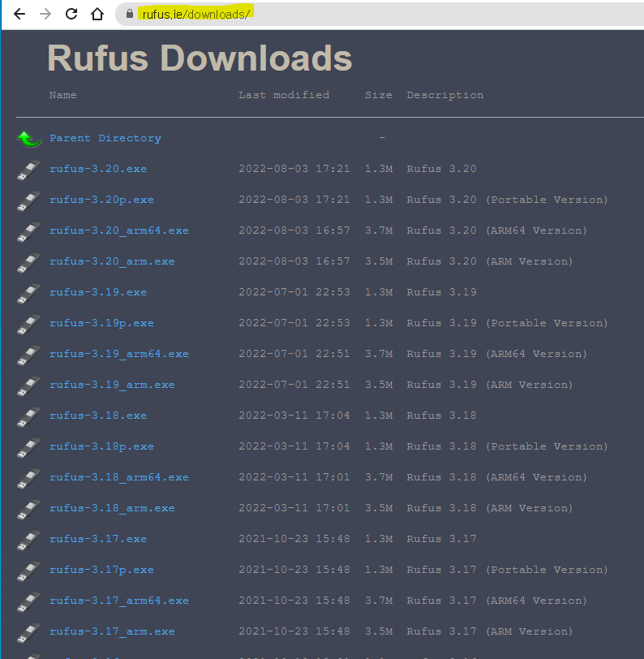Get the rufus-3.19_arm64.exe file

(x=119, y=354)
